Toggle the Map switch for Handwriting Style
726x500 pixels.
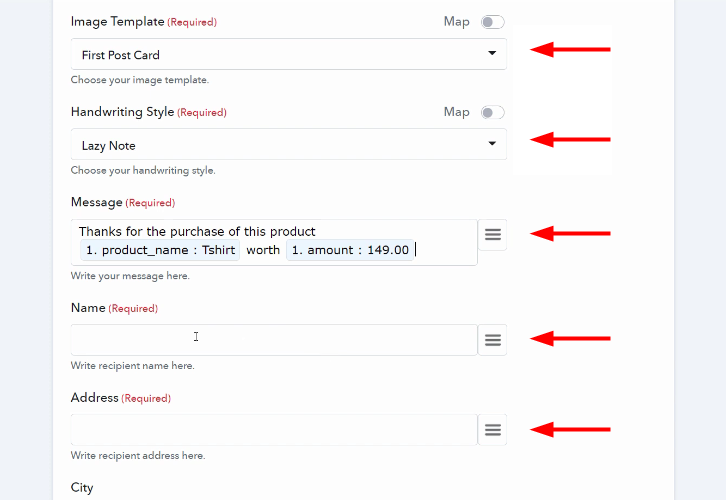click(492, 112)
